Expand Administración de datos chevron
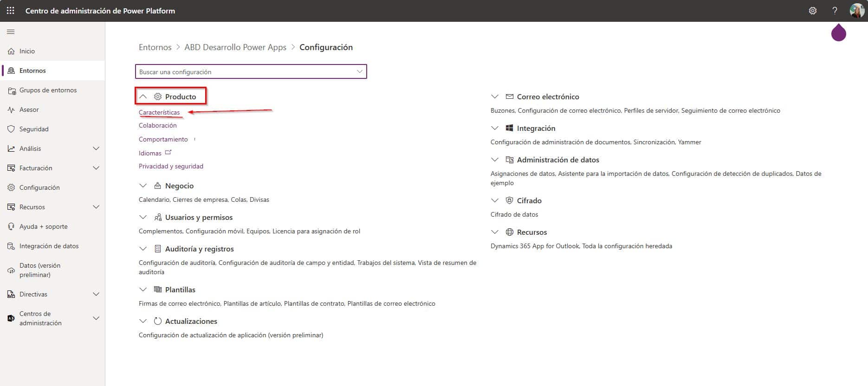The image size is (868, 386). point(495,160)
